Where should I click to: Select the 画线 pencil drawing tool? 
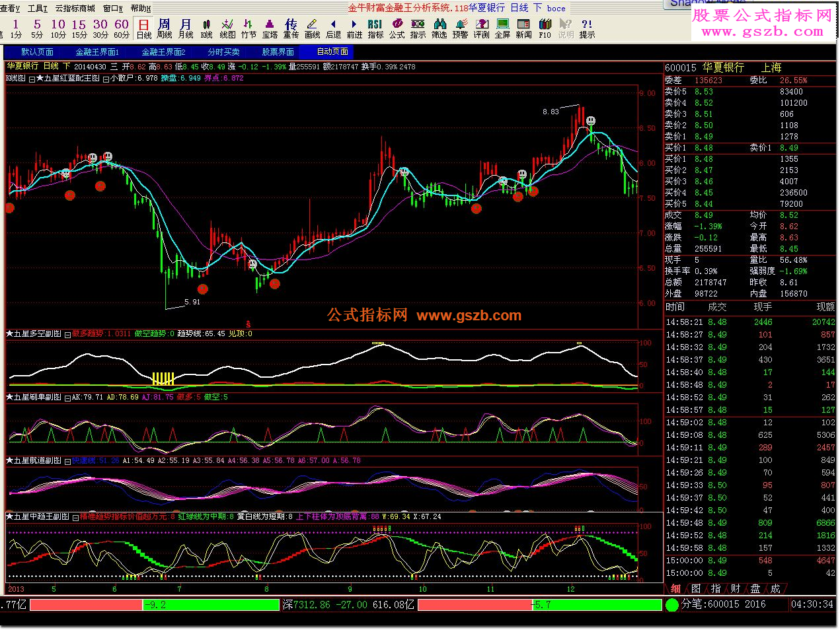click(312, 28)
